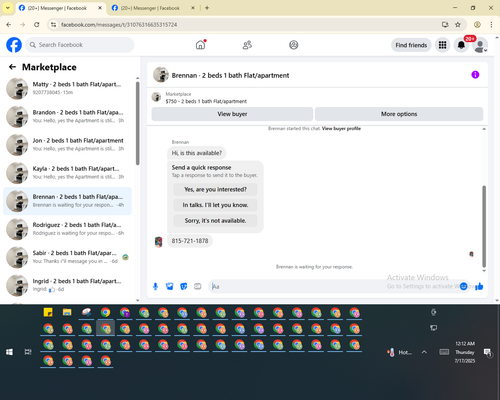
Task: Go back in the browser
Action: coord(9,25)
